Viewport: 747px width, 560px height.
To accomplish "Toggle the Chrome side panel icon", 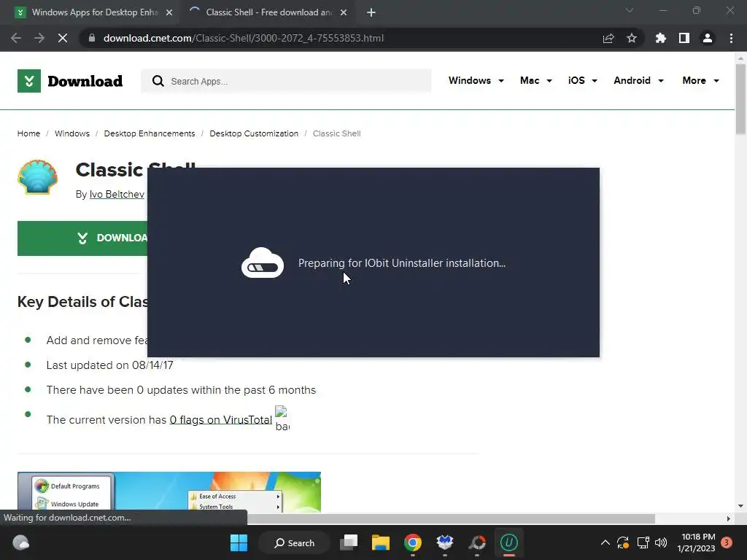I will 684,38.
